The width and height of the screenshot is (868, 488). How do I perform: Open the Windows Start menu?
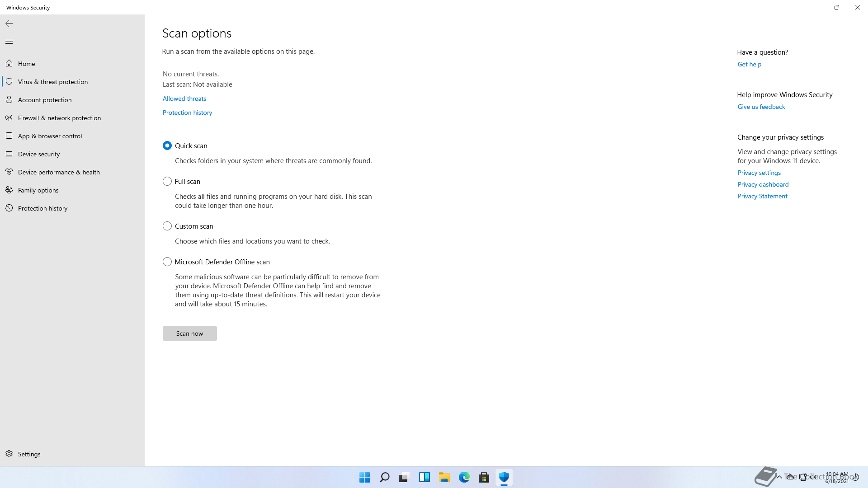[364, 477]
